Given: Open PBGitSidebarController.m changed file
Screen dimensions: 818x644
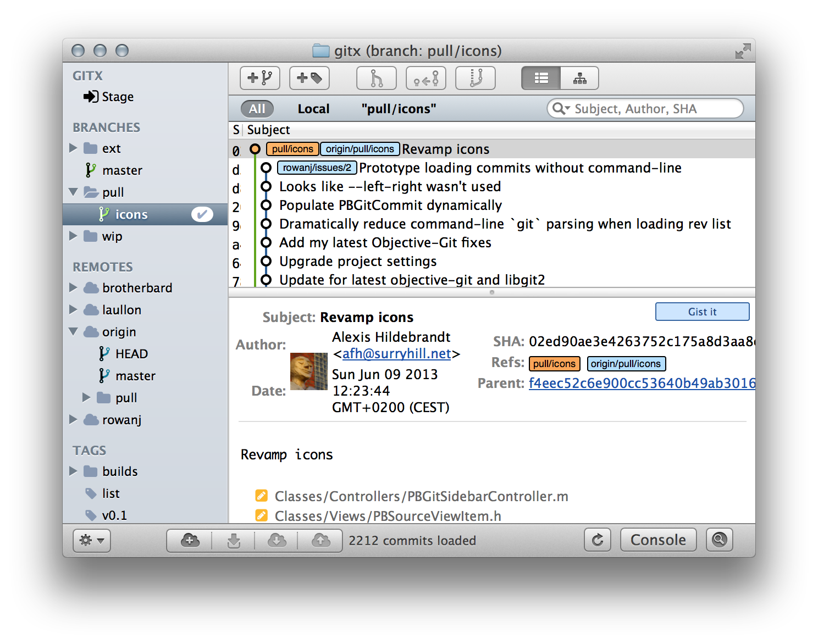Looking at the screenshot, I should click(x=421, y=496).
